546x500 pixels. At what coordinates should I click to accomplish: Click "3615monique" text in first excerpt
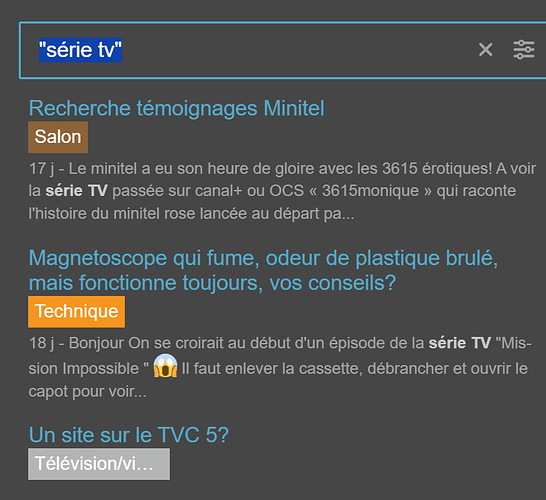[x=370, y=191]
